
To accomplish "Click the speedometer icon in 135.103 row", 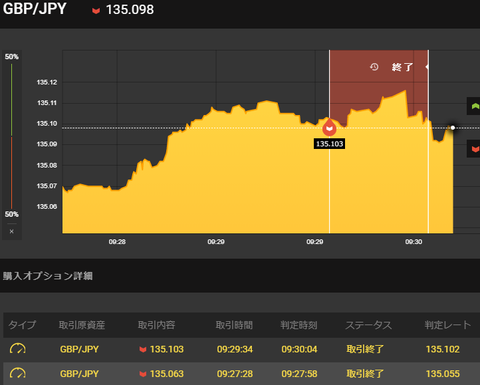I will [18, 349].
